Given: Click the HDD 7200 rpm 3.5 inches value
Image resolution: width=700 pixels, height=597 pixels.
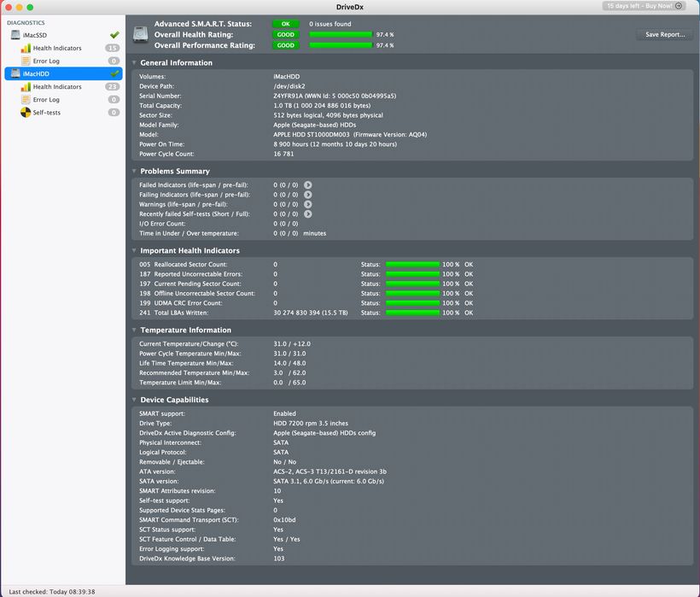Looking at the screenshot, I should click(x=311, y=424).
